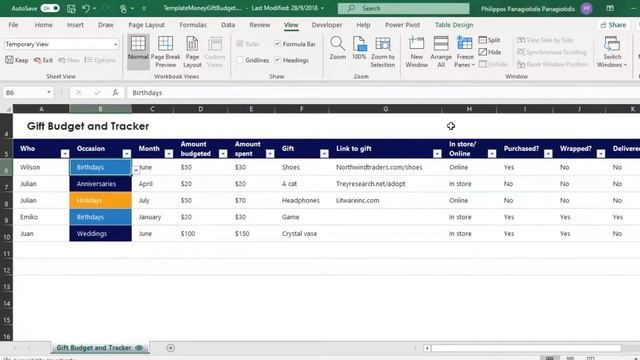Hide the current window
The image size is (640, 360).
pyautogui.click(x=490, y=52)
